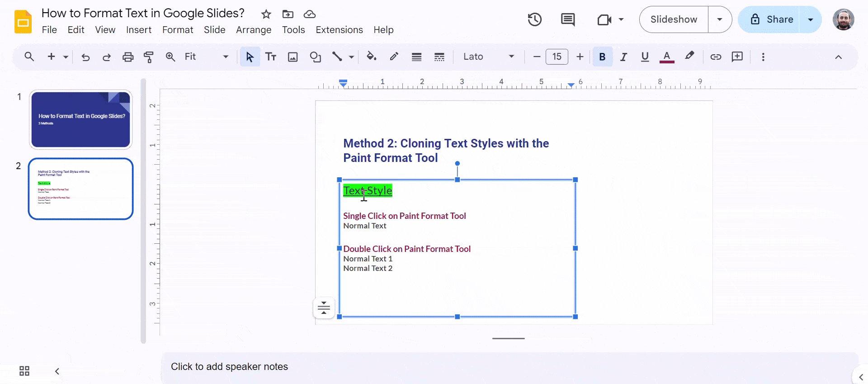The width and height of the screenshot is (868, 384).
Task: Toggle Bold formatting
Action: coord(602,57)
